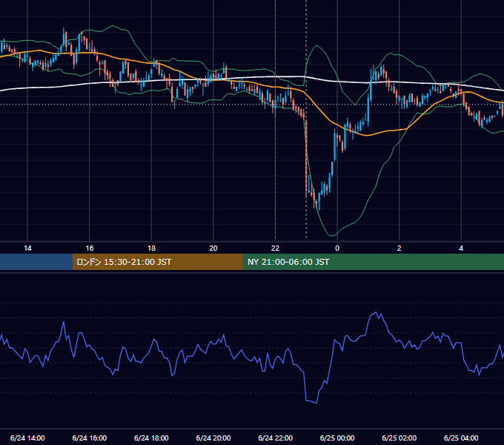This screenshot has height=445, width=504.
Task: Click the 2 hour label on price chart axis
Action: pos(399,248)
